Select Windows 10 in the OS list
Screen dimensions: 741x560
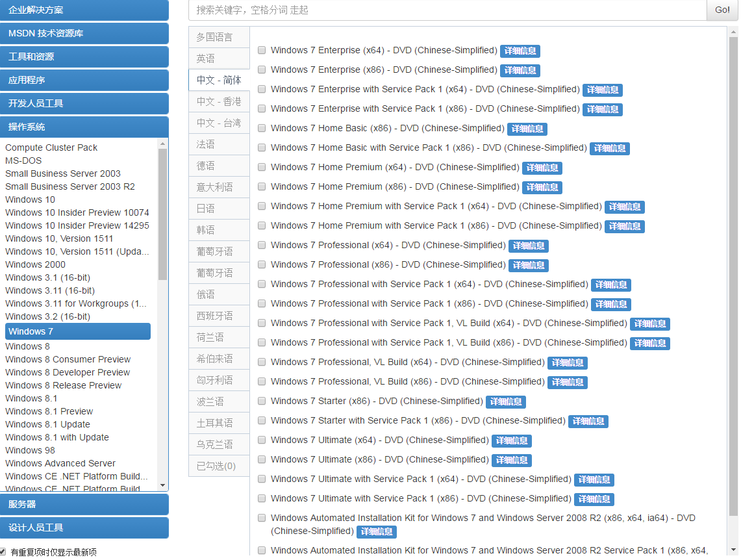point(31,199)
